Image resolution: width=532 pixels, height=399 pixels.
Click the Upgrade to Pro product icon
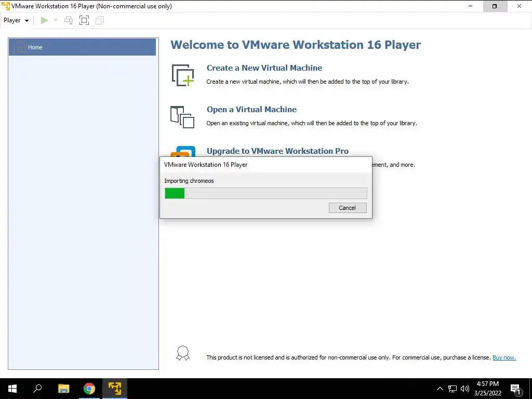point(183,152)
